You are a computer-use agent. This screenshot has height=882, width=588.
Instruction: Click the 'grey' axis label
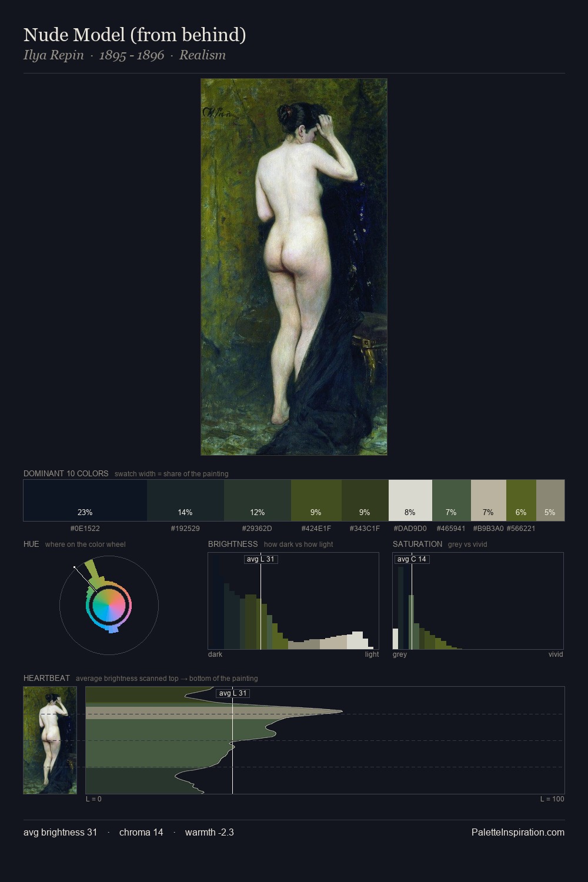(x=400, y=654)
